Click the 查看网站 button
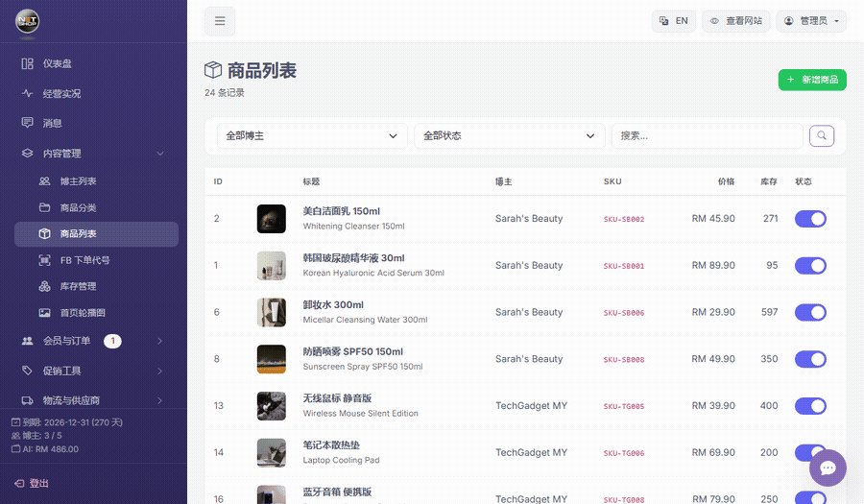Image resolution: width=864 pixels, height=504 pixels. click(x=736, y=21)
